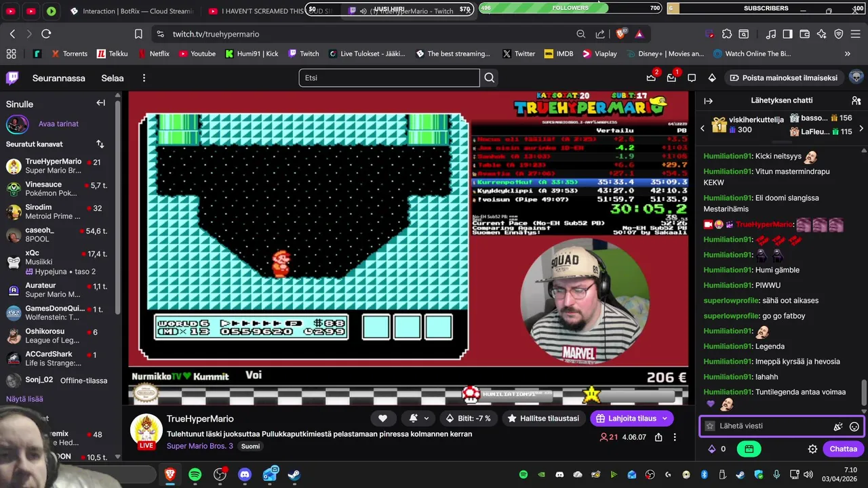Open the Brave main hamburger menu

click(856, 34)
